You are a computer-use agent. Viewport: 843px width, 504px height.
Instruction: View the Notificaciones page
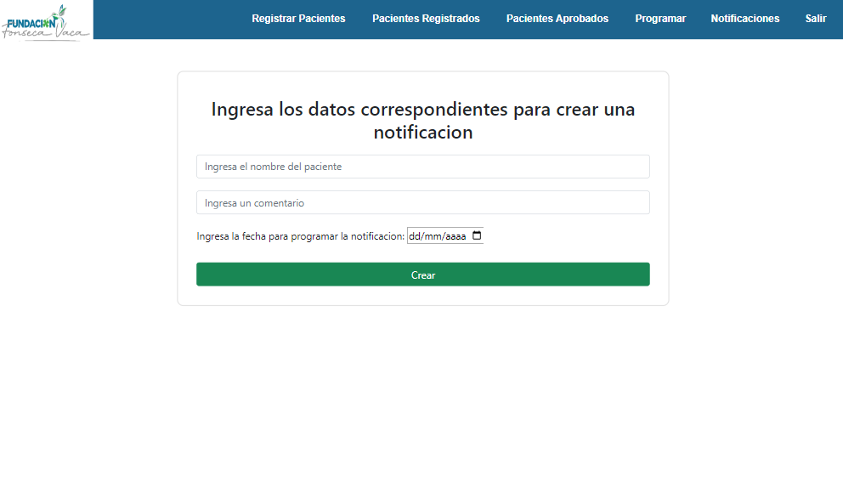click(744, 19)
